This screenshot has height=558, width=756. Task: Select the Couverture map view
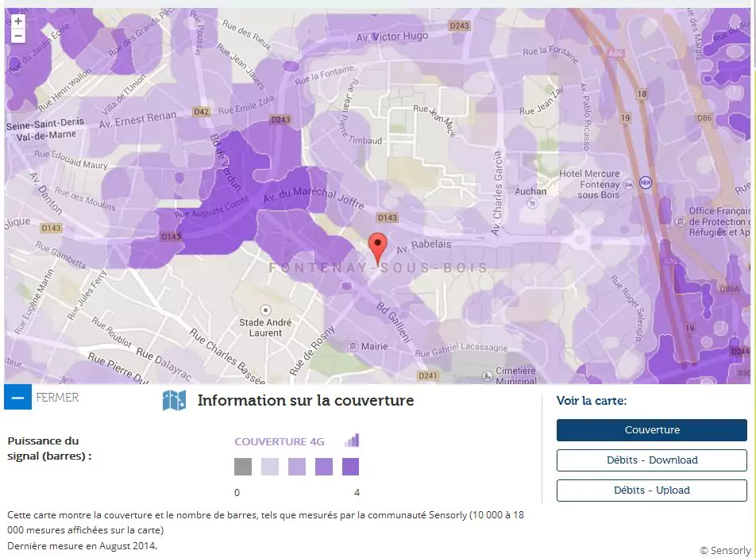coord(651,430)
